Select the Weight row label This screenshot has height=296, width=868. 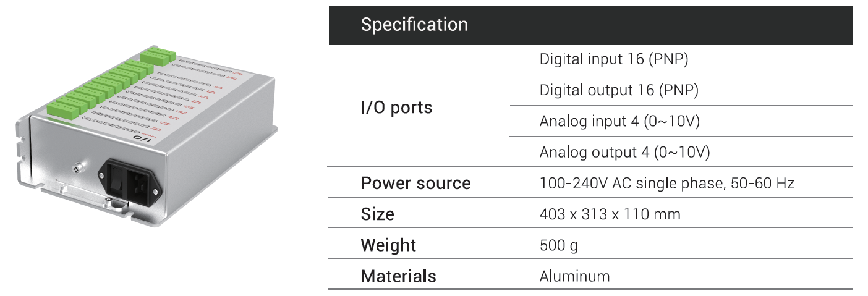388,245
